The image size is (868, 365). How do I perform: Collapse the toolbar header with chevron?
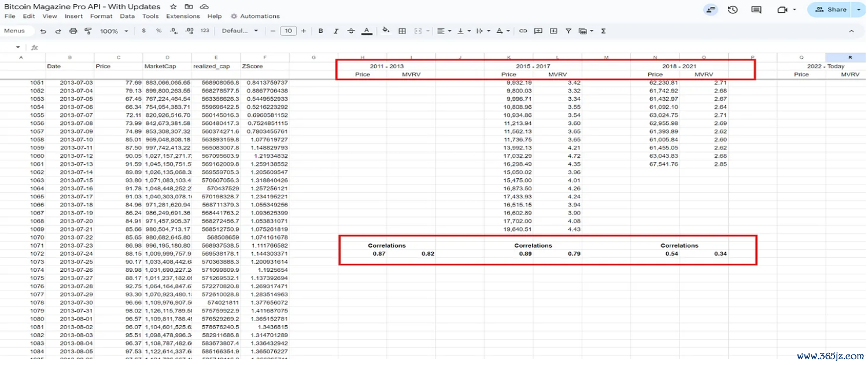[851, 31]
